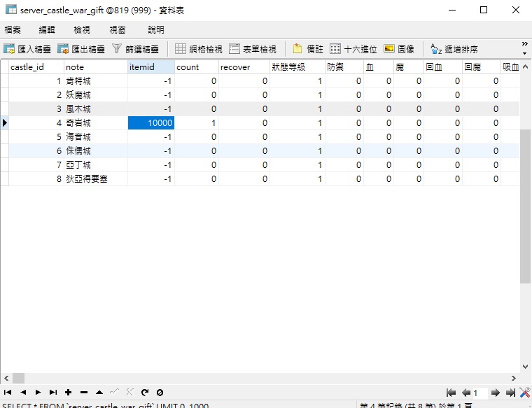This screenshot has height=408, width=532.
Task: Select the note cell 侏儒城
Action: (x=96, y=151)
